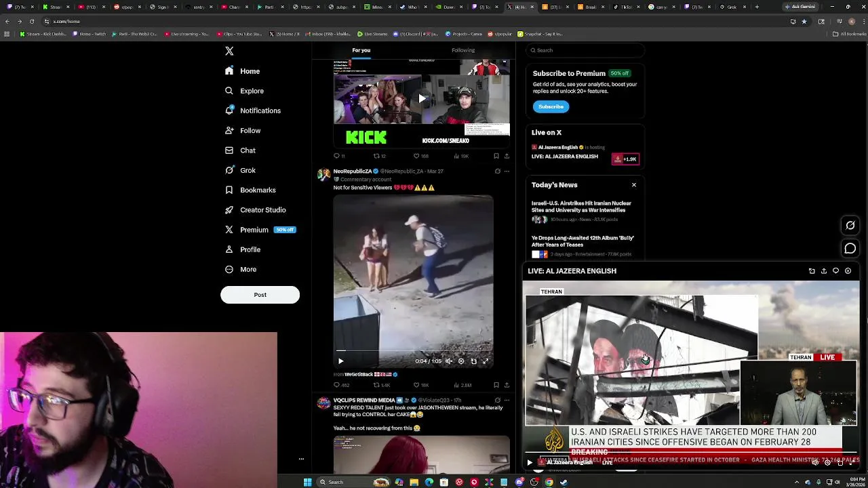Open LIVE: AL JAZEERA ENGLISH broadcast link
Screen dimensions: 868x488
pyautogui.click(x=564, y=157)
